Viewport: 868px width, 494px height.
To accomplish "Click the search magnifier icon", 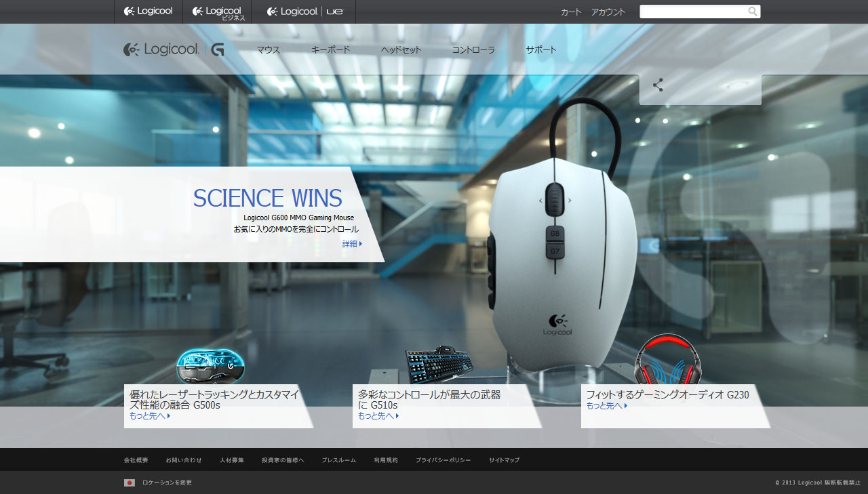I will pyautogui.click(x=753, y=12).
